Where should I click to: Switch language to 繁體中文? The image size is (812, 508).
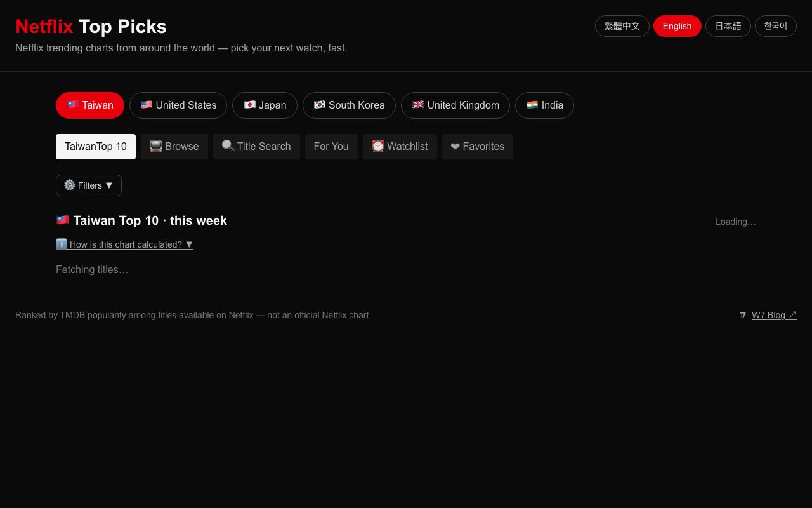point(622,26)
